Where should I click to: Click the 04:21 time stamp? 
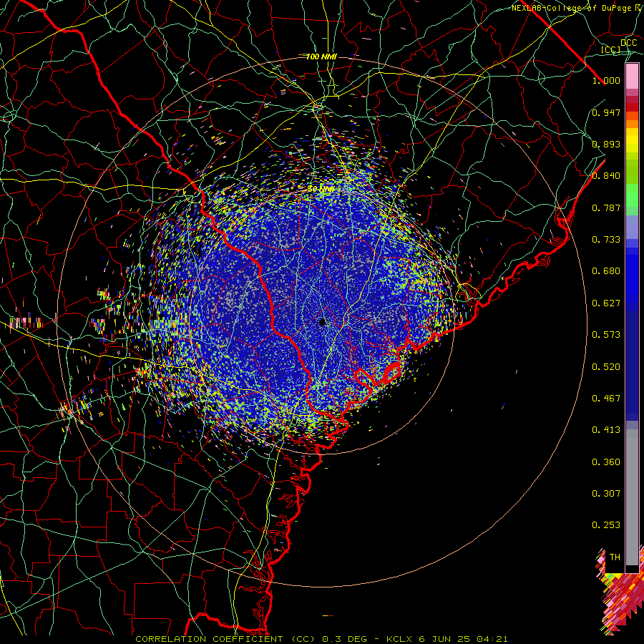pos(492,639)
